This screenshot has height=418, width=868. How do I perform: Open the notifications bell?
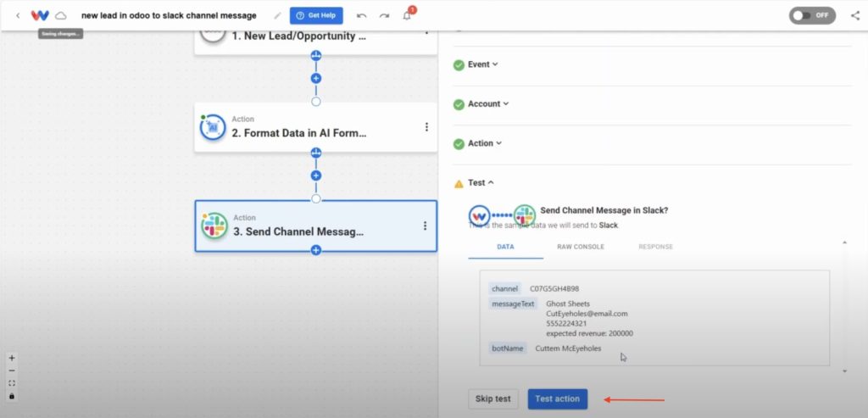pos(408,15)
